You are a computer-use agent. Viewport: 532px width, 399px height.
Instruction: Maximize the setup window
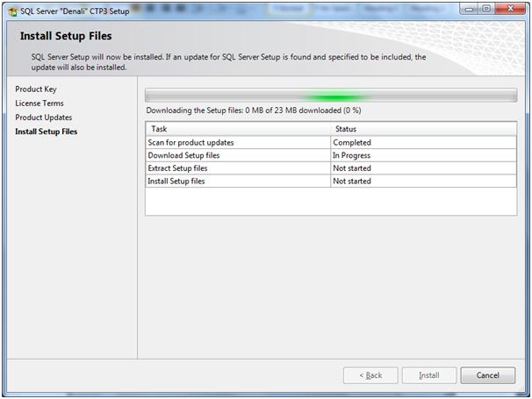tap(485, 9)
